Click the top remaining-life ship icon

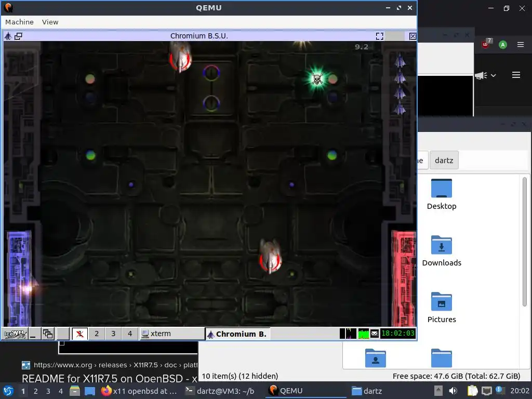[400, 60]
